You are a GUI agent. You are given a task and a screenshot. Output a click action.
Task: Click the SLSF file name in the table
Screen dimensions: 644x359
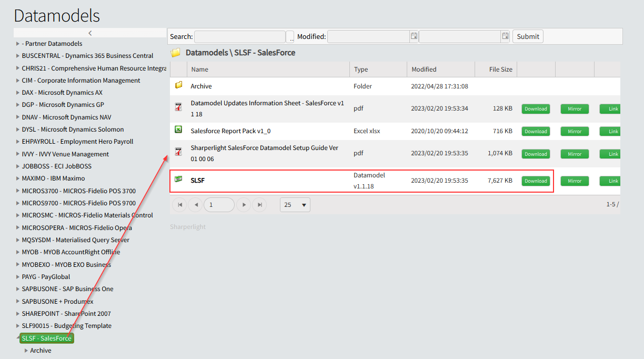pyautogui.click(x=197, y=181)
